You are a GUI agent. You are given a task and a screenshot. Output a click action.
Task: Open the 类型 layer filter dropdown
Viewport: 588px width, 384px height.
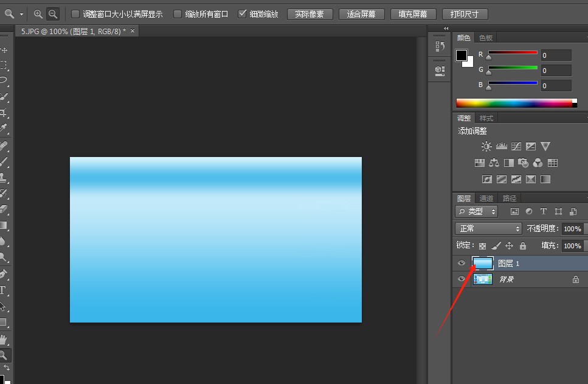click(477, 212)
